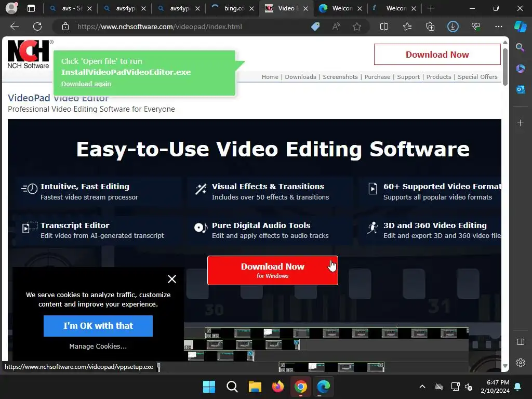The height and width of the screenshot is (399, 532).
Task: Open Support nav link
Action: coord(408,77)
